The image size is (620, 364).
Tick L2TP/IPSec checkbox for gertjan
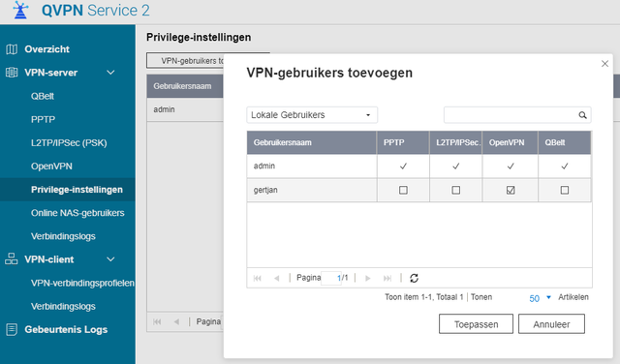(x=456, y=190)
